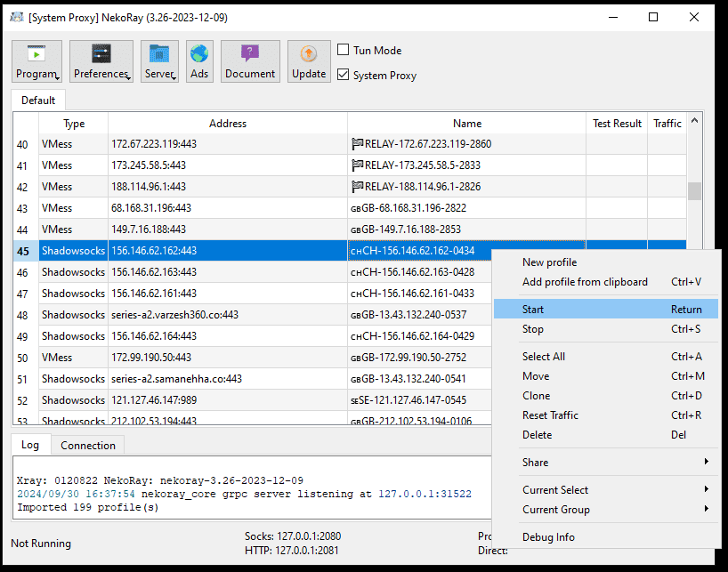Click the Ads globe button
The height and width of the screenshot is (572, 728).
[x=199, y=61]
